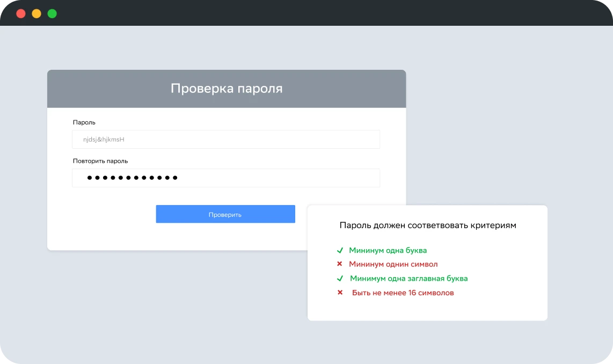Click the Повторить пароль label
This screenshot has height=364, width=613.
[100, 161]
